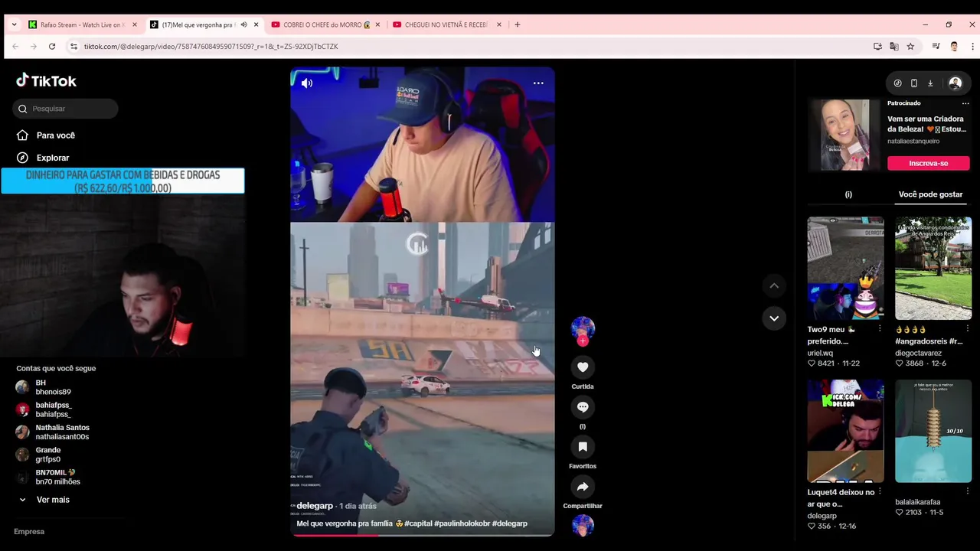
Task: Switch to CHEGUEI NO VIETNÃ tab
Action: click(447, 24)
